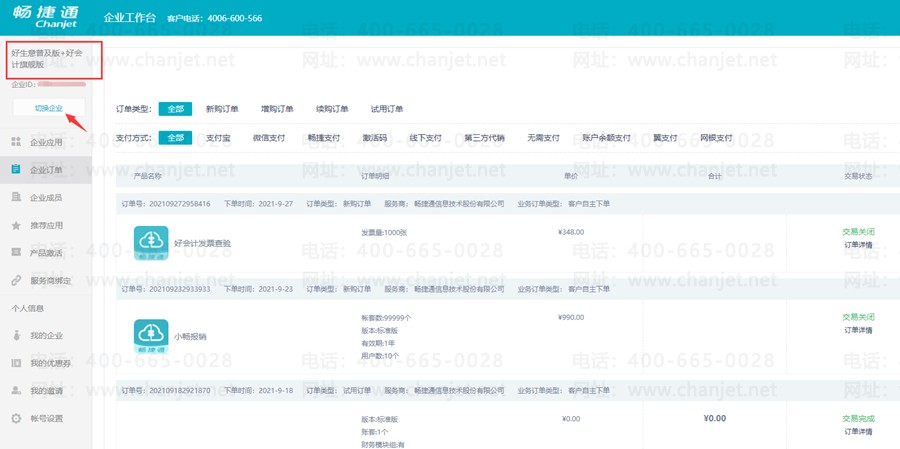900x449 pixels.
Task: Filter payment method by 翼支付
Action: pyautogui.click(x=665, y=138)
